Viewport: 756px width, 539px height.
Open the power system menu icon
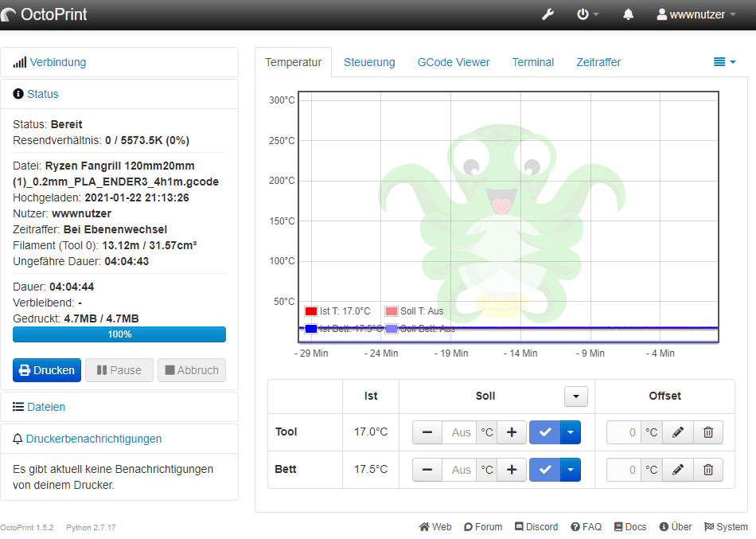tap(588, 14)
